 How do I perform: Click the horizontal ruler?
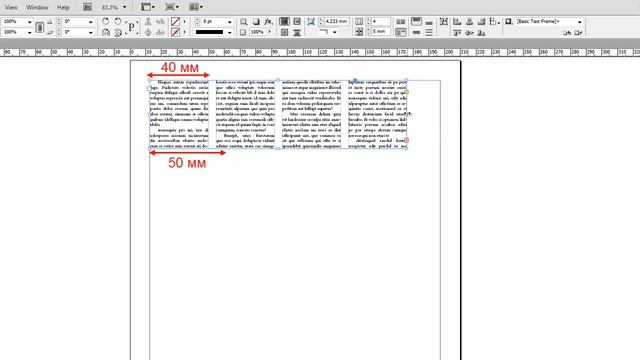320,52
